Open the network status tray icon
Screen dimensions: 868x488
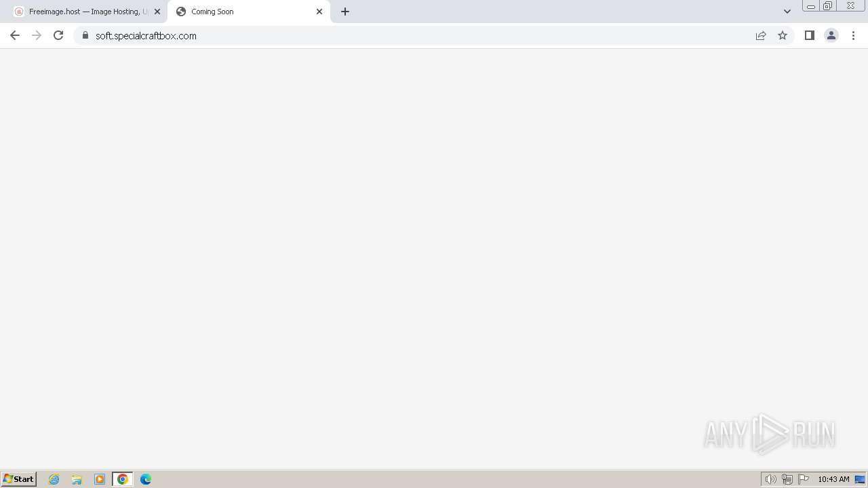(x=787, y=479)
